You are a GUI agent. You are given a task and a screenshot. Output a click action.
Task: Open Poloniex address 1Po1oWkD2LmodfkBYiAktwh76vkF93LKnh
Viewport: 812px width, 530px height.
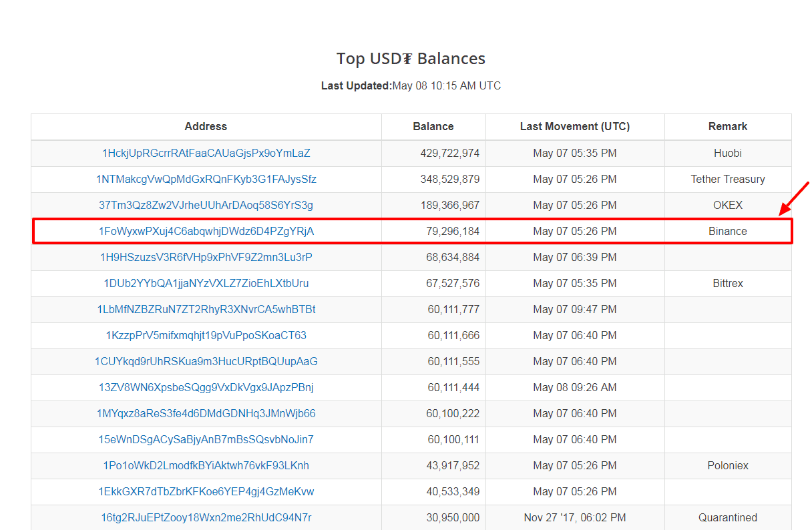tap(206, 466)
